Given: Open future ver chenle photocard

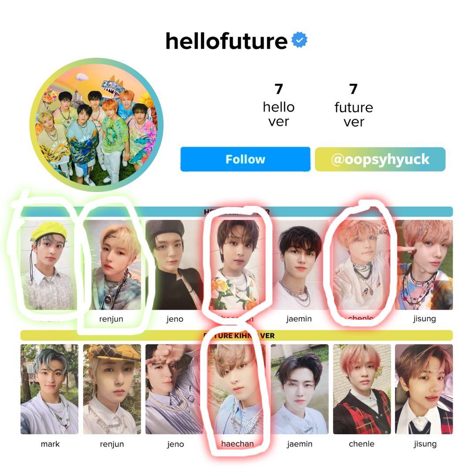Looking at the screenshot, I should (362, 389).
